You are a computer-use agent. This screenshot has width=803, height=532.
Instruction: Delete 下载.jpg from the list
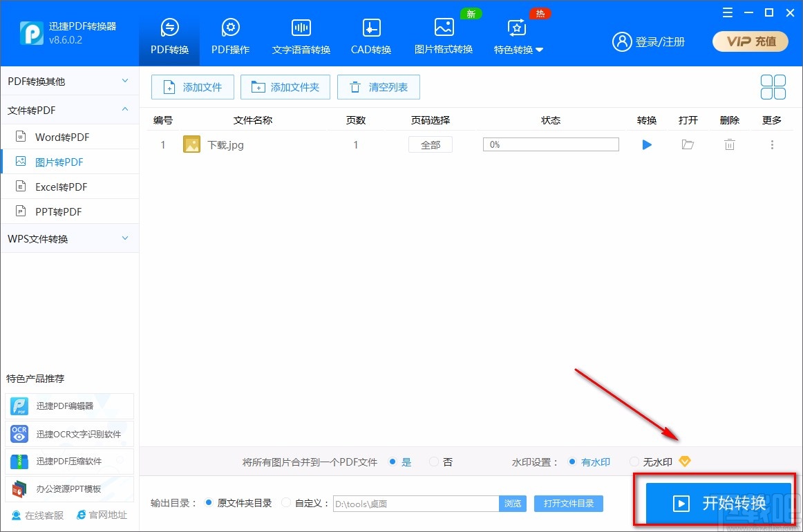pos(729,144)
